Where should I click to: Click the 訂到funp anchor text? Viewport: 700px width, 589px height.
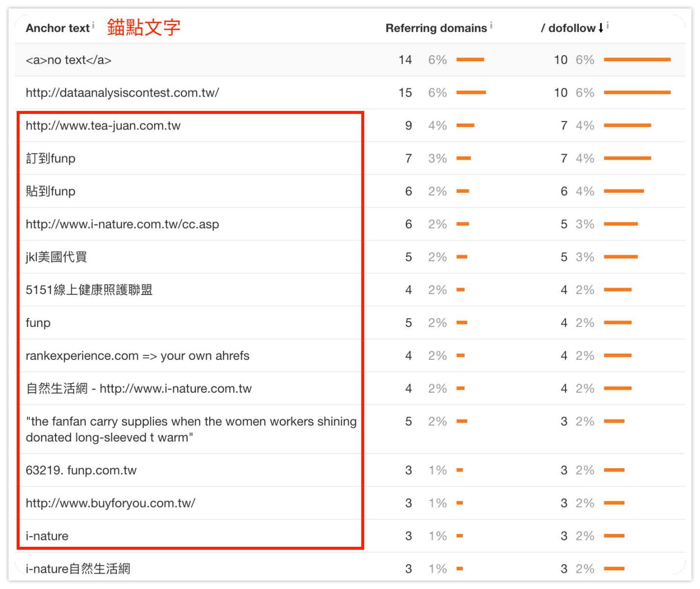click(x=51, y=159)
